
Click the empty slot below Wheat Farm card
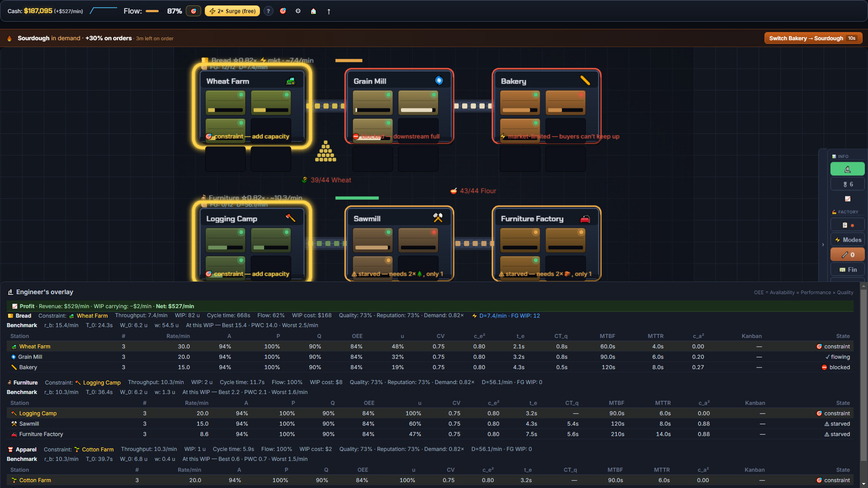tap(226, 159)
